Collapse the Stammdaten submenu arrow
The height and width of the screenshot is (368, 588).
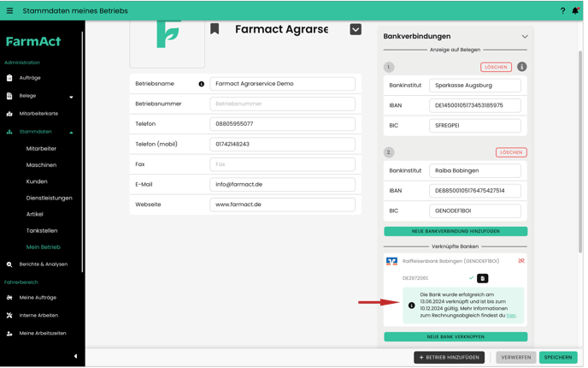(71, 133)
